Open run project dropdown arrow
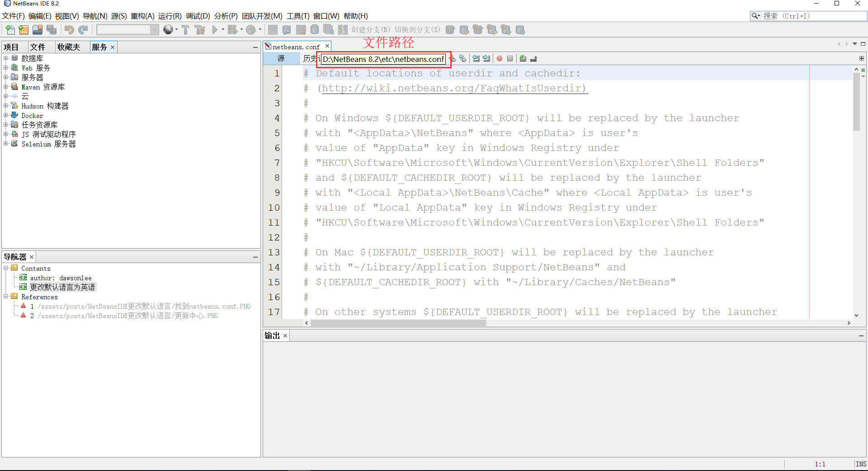 (x=223, y=30)
